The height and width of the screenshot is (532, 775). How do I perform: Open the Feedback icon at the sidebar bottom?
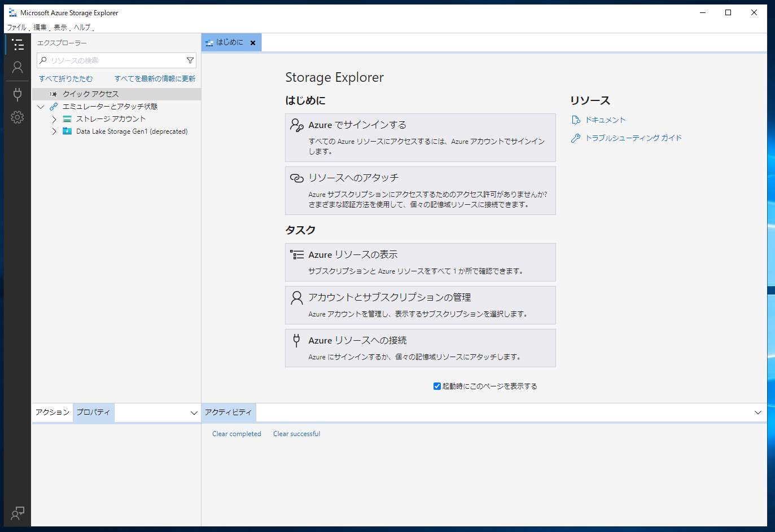tap(17, 513)
